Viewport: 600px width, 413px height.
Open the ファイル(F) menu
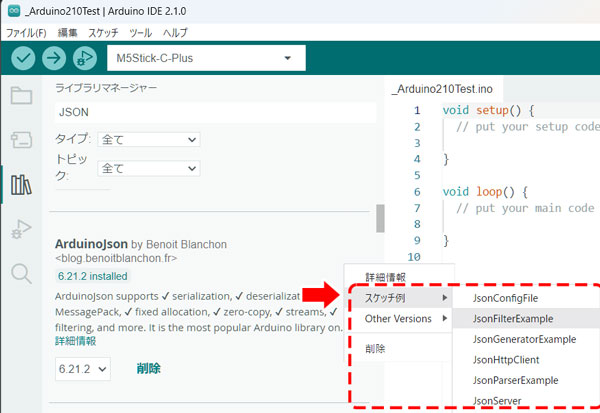pyautogui.click(x=26, y=33)
